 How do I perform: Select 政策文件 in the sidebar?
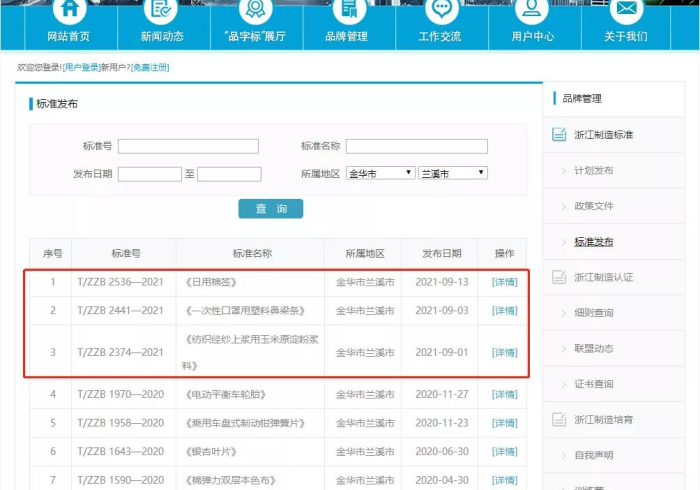click(x=593, y=206)
